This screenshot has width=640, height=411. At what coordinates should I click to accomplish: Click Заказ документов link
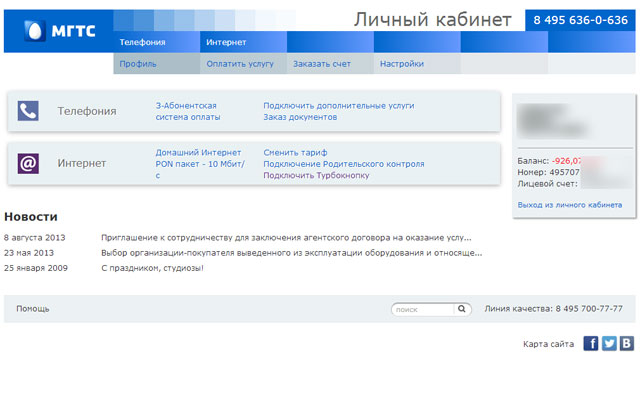[x=300, y=117]
